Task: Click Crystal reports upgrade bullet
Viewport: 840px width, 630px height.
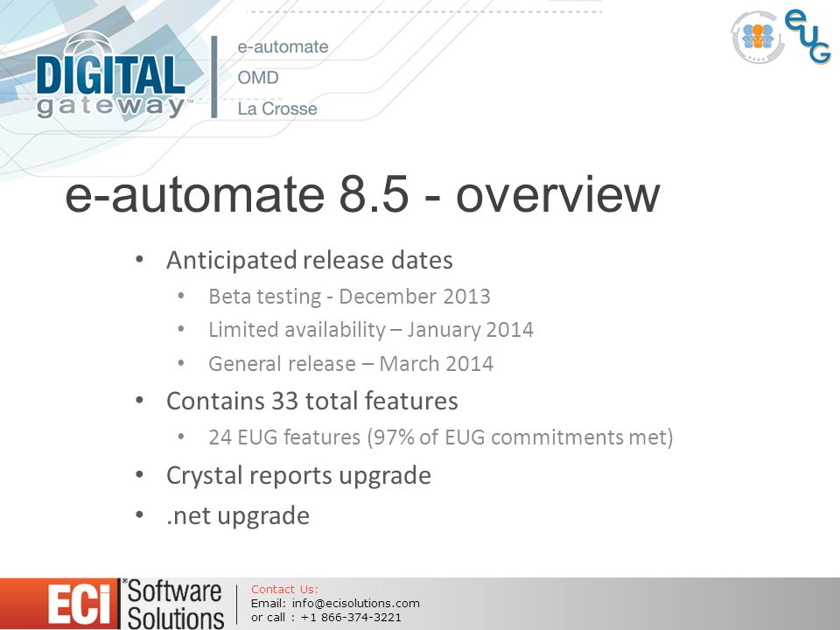Action: (x=299, y=476)
